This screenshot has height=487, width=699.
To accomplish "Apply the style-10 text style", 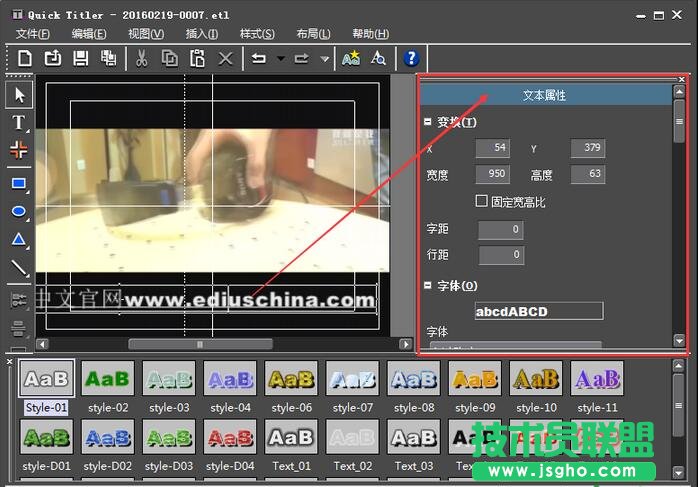I will coord(536,378).
